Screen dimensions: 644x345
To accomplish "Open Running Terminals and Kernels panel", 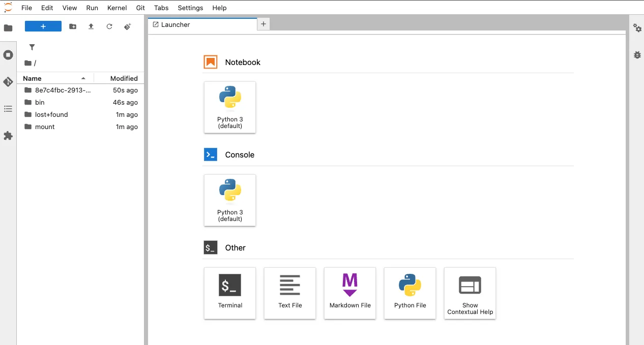I will click(8, 55).
